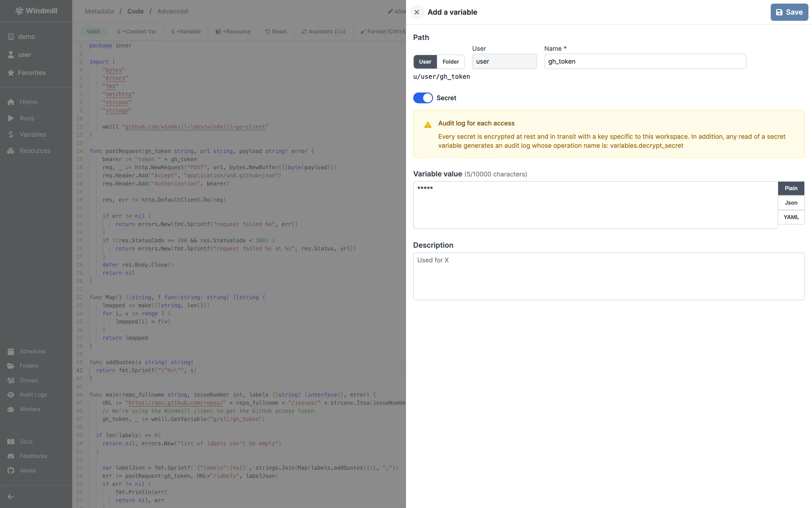Image resolution: width=812 pixels, height=508 pixels.
Task: Open the Workers page
Action: (x=30, y=409)
